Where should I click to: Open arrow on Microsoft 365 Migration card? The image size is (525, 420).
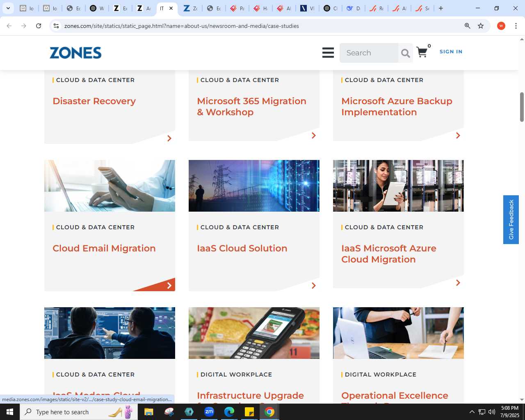(314, 135)
